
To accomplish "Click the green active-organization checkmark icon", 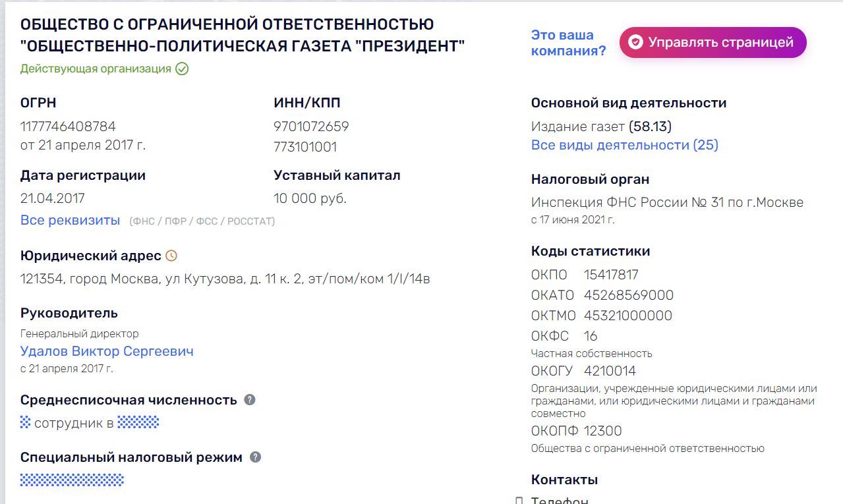I will point(182,69).
